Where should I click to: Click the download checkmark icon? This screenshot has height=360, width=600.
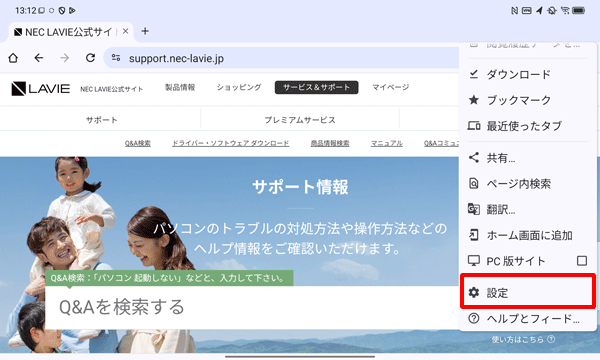pos(474,74)
